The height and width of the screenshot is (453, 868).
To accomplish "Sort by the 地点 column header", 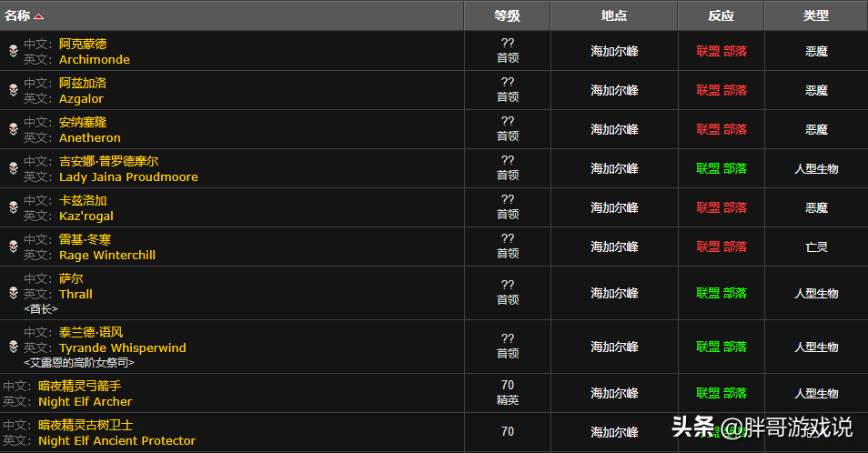I will click(x=614, y=16).
